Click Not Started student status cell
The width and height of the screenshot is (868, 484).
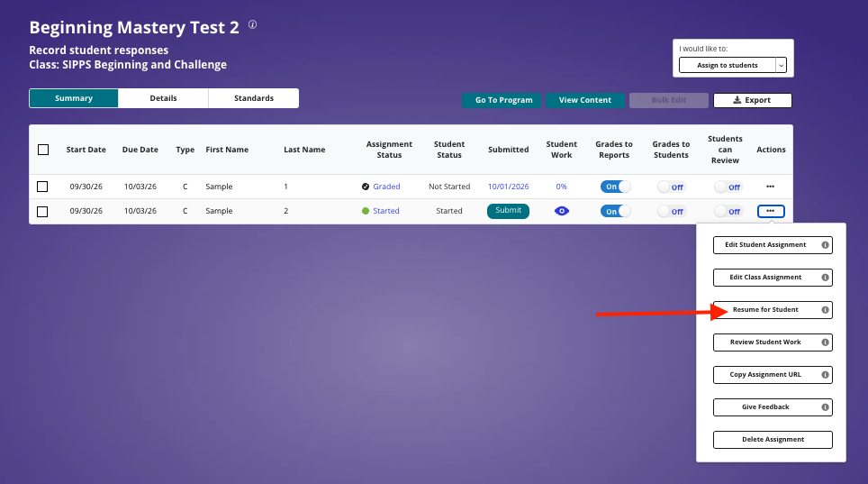click(x=449, y=187)
